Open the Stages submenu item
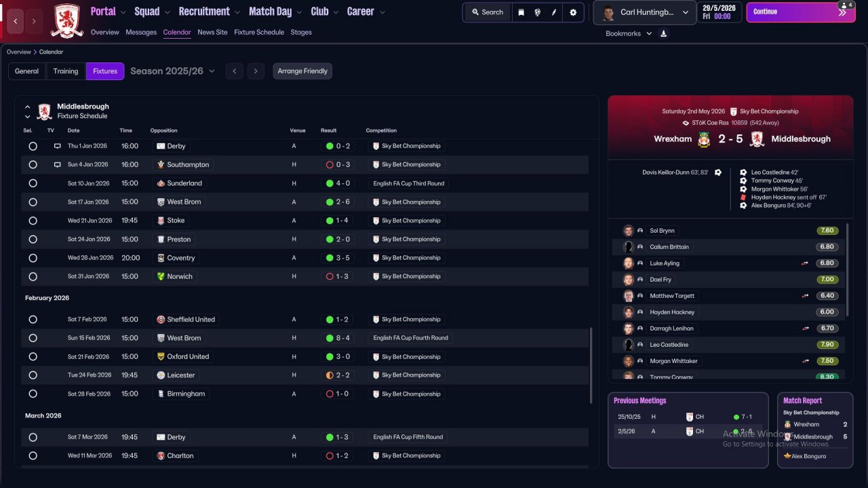This screenshot has height=488, width=868. [301, 32]
